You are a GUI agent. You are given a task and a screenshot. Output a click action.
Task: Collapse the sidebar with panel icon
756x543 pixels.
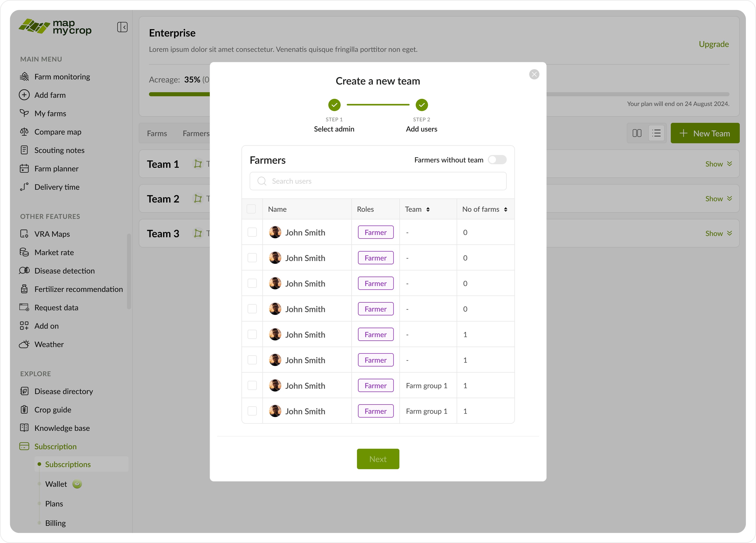pos(122,27)
